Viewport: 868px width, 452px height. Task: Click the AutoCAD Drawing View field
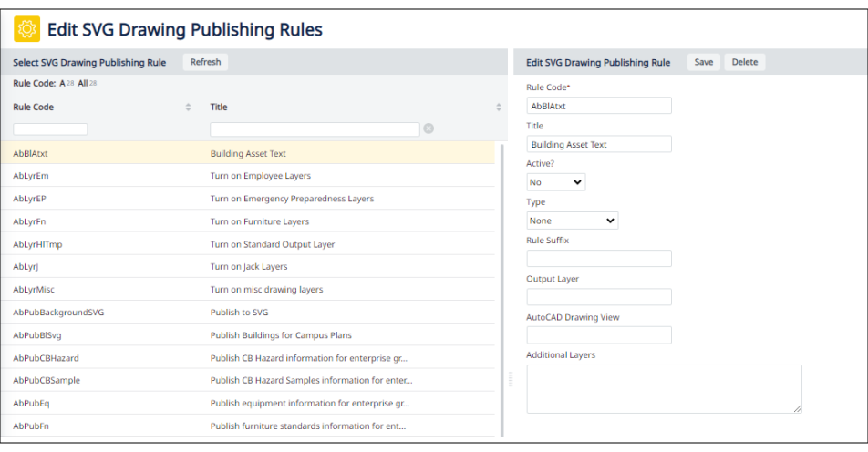click(599, 335)
